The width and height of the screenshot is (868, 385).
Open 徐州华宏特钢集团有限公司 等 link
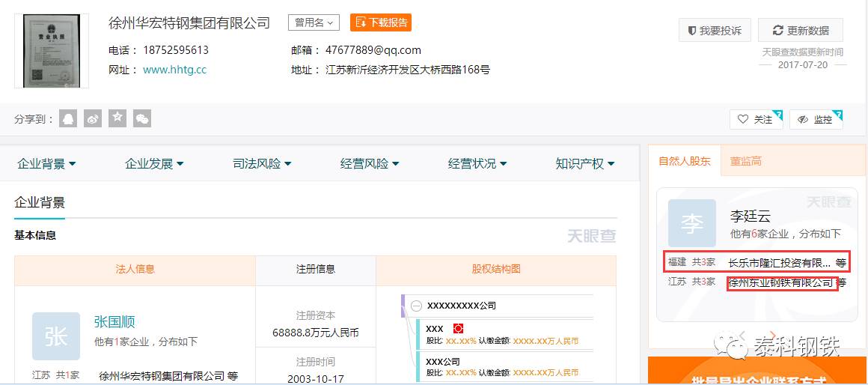(x=168, y=376)
